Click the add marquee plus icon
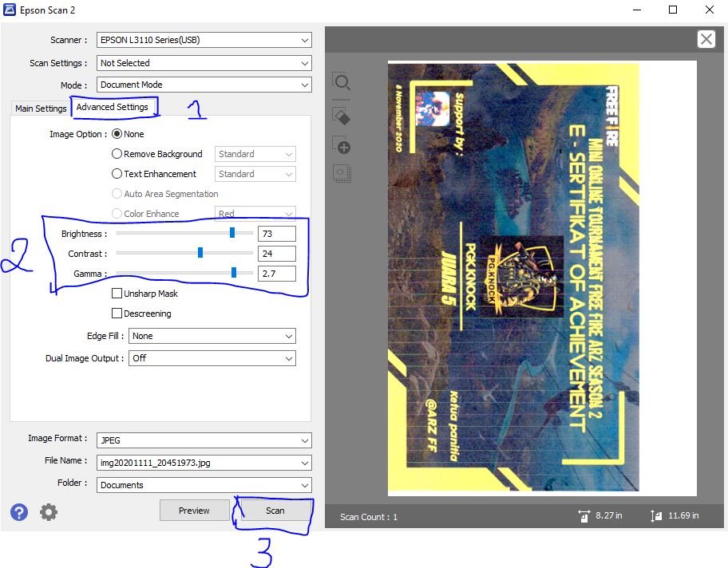This screenshot has width=728, height=568. [342, 145]
